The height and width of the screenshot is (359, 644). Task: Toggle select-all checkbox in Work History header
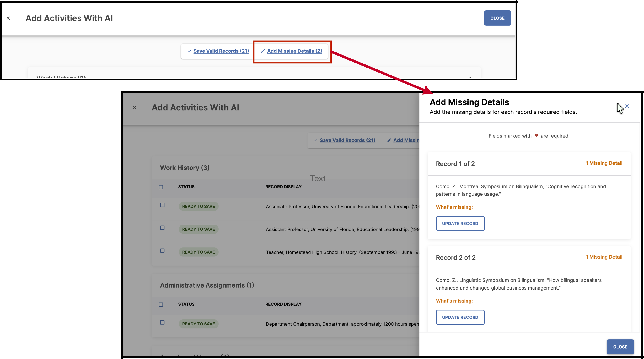tap(161, 187)
